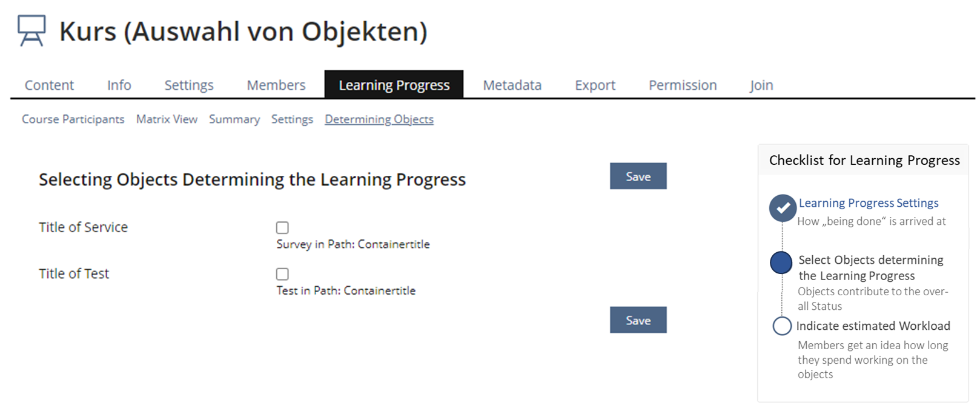
Task: Switch to the Permission tab
Action: point(683,85)
